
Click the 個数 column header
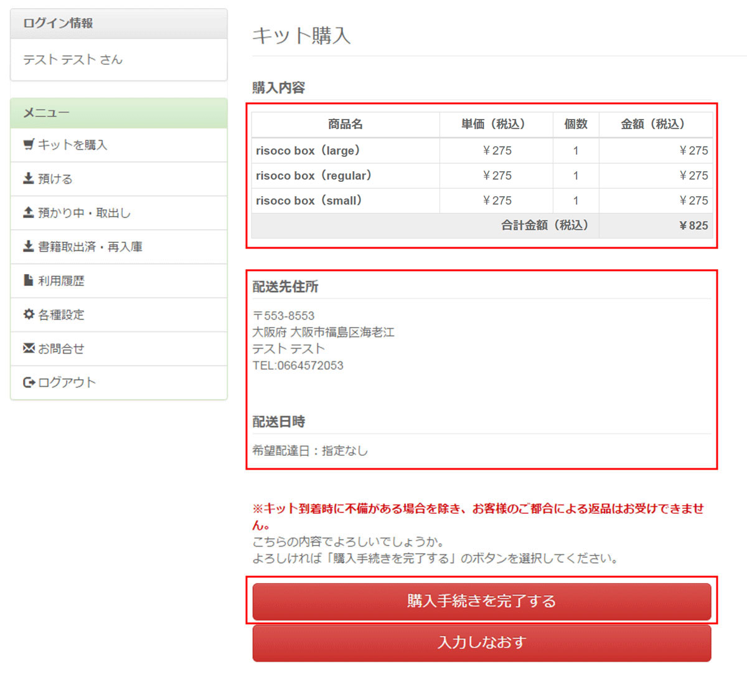point(576,124)
